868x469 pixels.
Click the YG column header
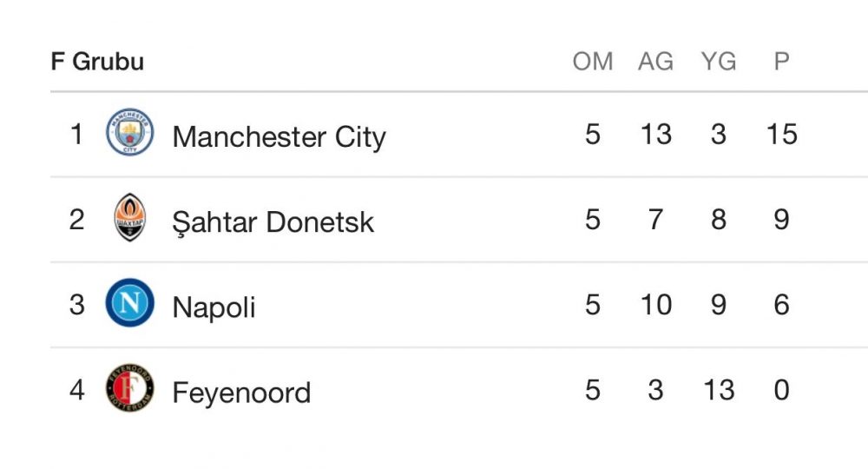tap(718, 62)
